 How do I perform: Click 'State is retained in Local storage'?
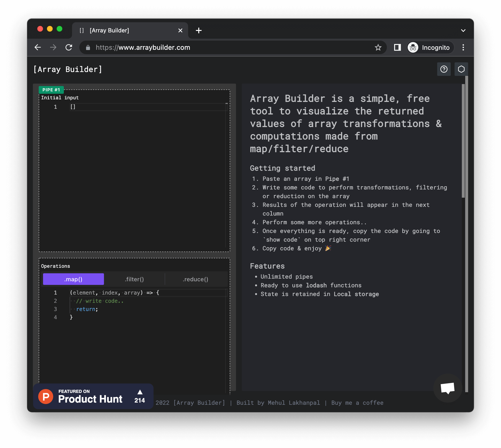click(x=319, y=294)
